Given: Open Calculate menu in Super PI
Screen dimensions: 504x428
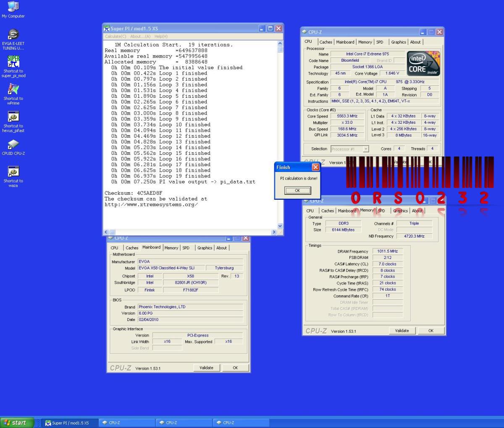Looking at the screenshot, I should click(115, 37).
